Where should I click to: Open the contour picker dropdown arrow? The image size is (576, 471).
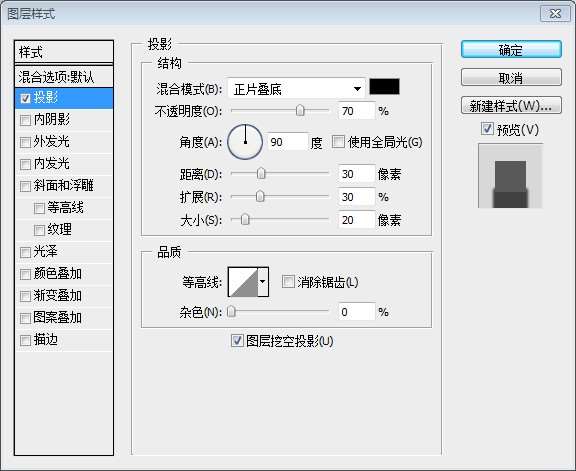[x=263, y=282]
